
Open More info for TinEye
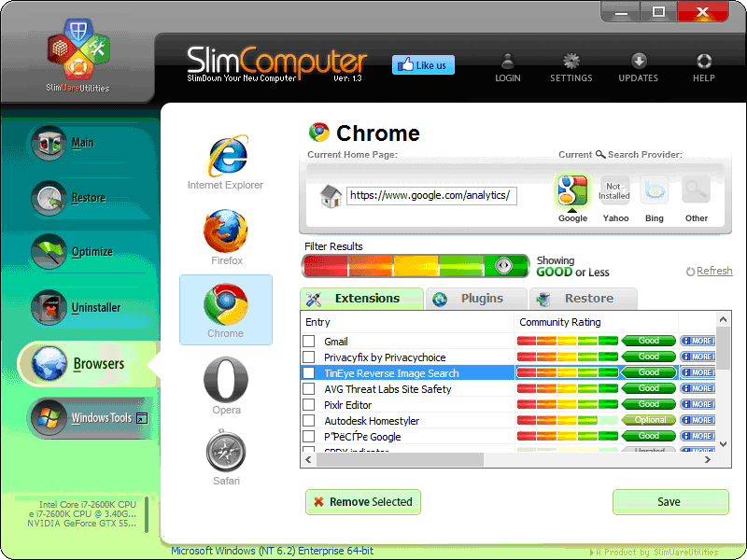click(x=698, y=372)
